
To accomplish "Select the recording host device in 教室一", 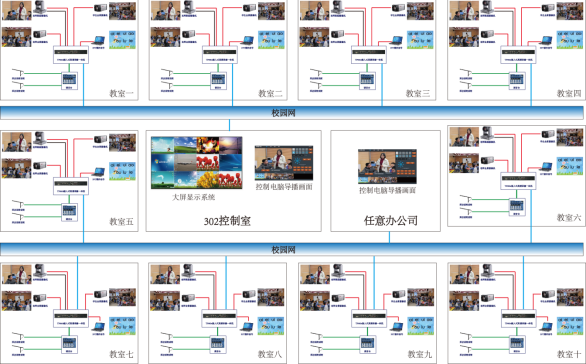I will click(71, 52).
